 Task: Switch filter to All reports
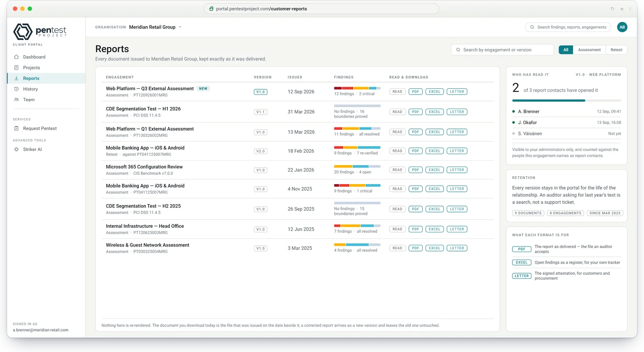(566, 50)
